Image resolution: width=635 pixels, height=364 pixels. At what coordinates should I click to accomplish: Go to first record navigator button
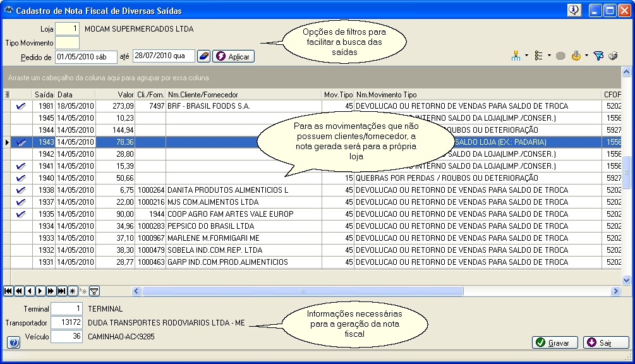[8, 291]
